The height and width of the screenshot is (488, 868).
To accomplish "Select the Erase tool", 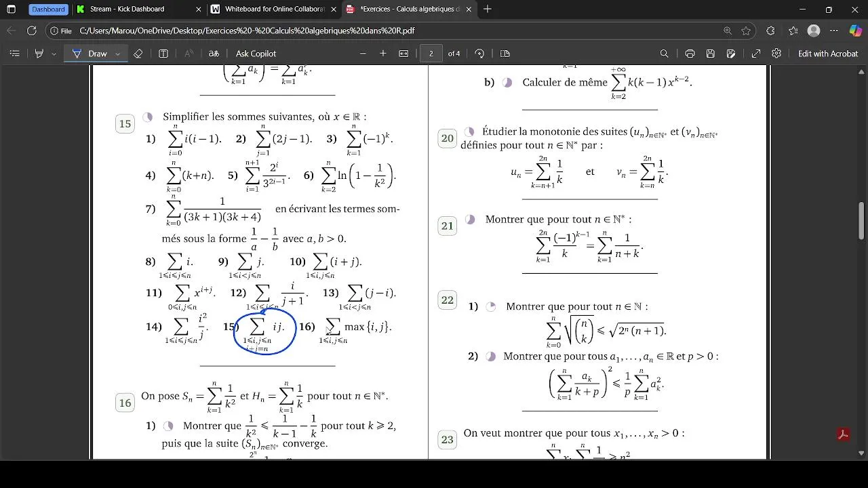I will (138, 54).
